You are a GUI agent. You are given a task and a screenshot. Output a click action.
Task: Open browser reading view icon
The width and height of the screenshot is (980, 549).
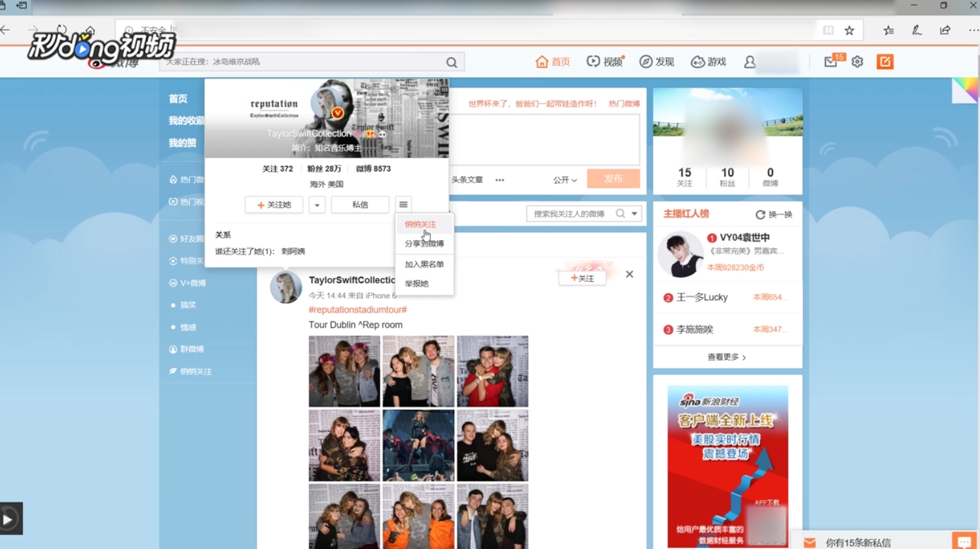tap(828, 30)
